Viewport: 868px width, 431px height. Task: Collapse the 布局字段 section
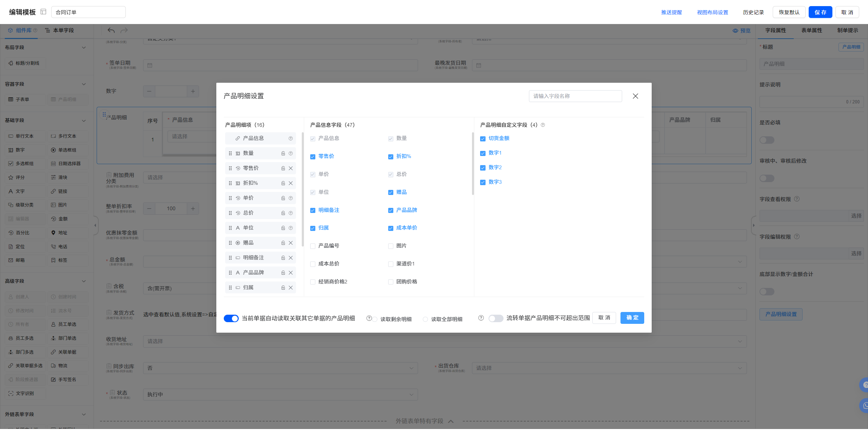pyautogui.click(x=84, y=47)
